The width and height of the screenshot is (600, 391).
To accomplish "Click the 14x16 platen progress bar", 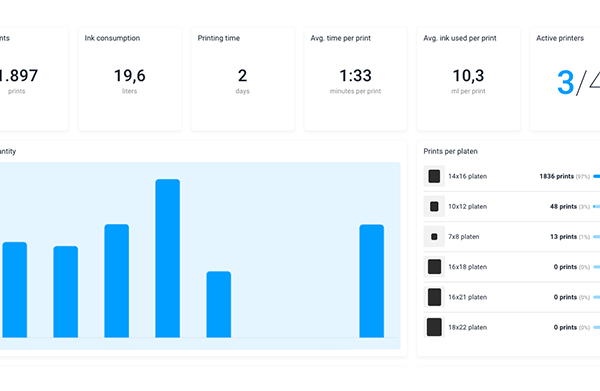I will (x=597, y=176).
